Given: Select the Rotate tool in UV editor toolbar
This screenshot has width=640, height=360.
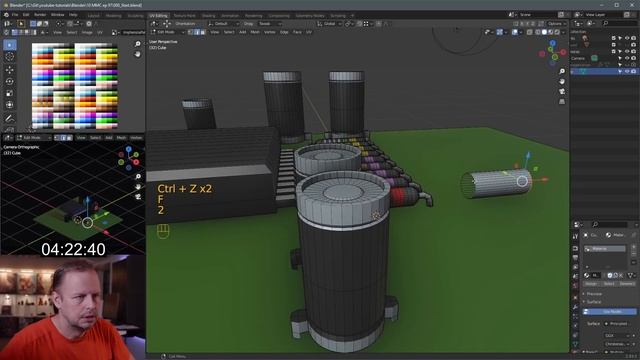Looking at the screenshot, I should (10, 81).
